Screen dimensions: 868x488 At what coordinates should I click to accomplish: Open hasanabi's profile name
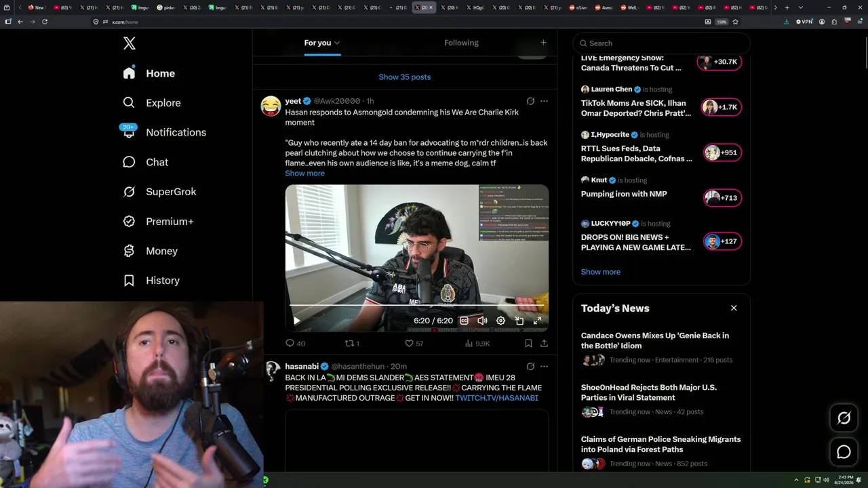302,367
